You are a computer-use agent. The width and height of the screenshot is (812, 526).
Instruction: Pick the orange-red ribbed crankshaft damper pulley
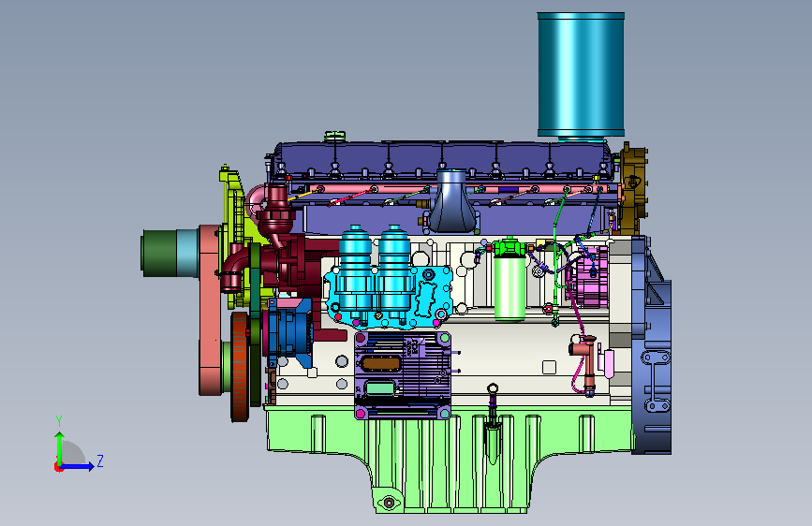coord(240,366)
